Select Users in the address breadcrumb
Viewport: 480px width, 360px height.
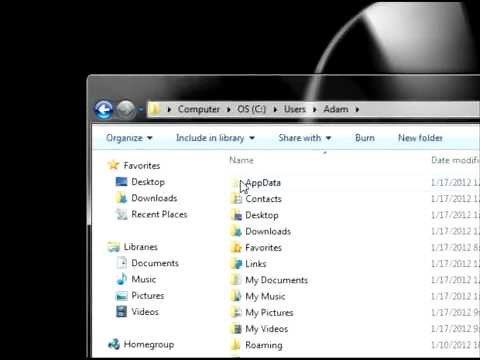295,109
